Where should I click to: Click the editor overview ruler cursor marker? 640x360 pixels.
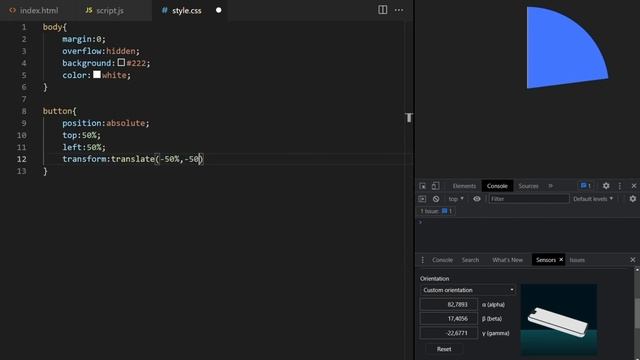point(409,118)
